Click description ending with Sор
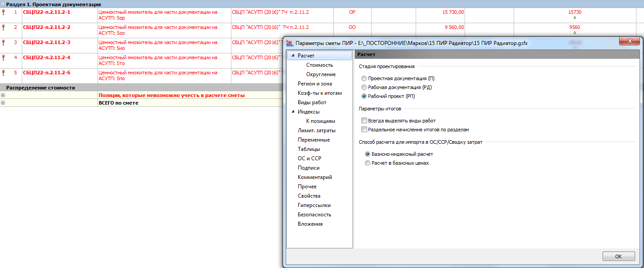 click(x=164, y=16)
